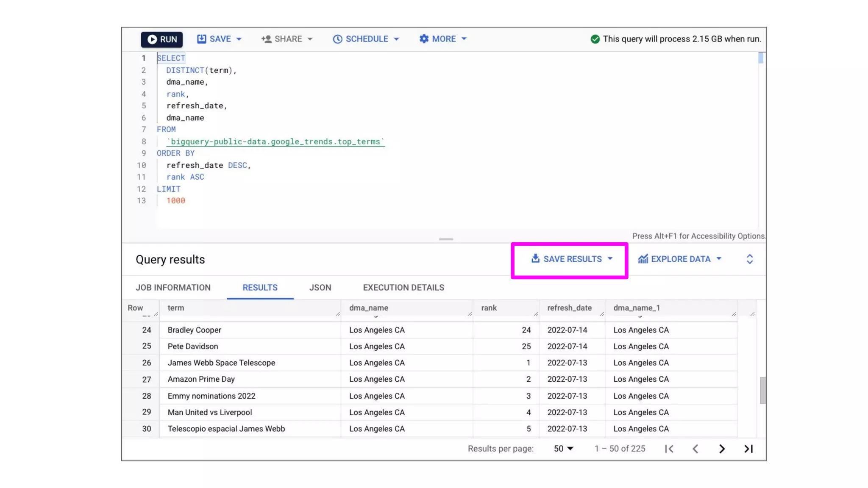Viewport: 868px width, 488px height.
Task: Jump to the last results page
Action: coord(748,449)
